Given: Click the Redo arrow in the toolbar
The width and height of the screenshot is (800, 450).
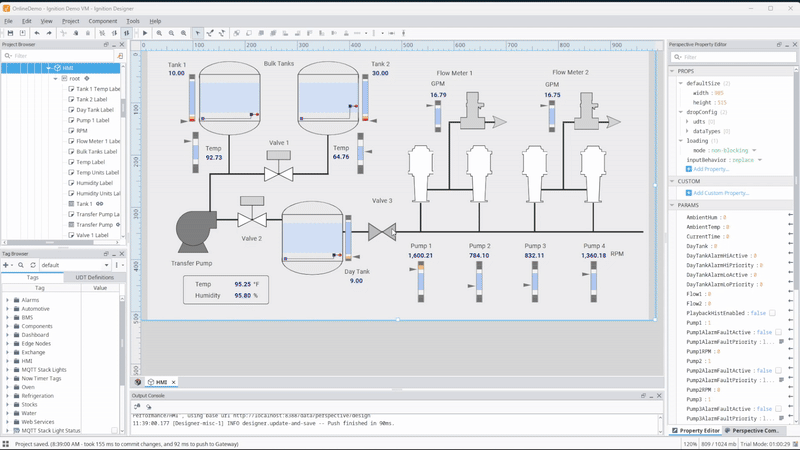Looking at the screenshot, I should pyautogui.click(x=49, y=33).
